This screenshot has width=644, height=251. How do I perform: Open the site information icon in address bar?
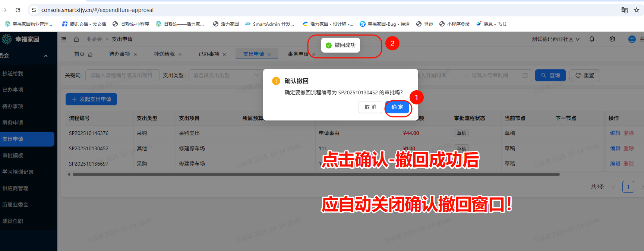(34, 10)
